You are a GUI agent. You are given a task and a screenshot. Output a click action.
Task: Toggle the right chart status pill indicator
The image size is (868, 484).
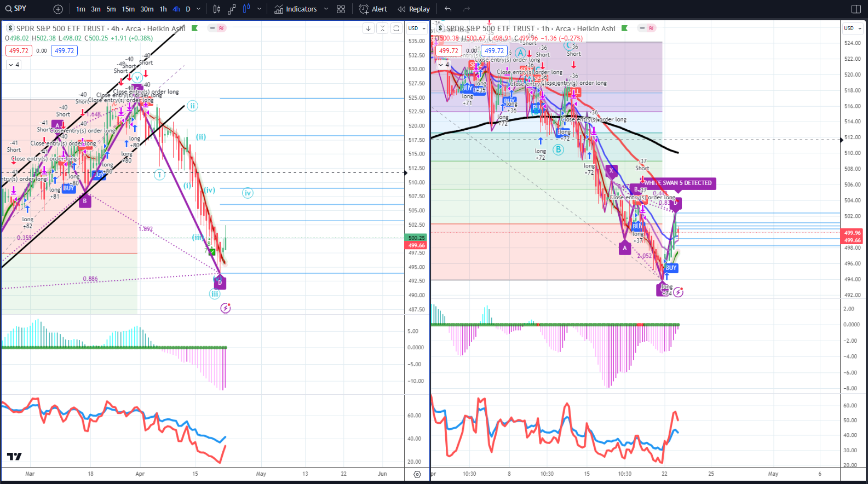647,28
